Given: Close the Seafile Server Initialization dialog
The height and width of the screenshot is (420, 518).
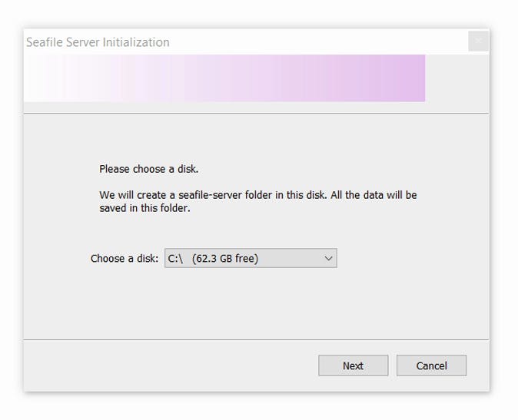Looking at the screenshot, I should 478,41.
